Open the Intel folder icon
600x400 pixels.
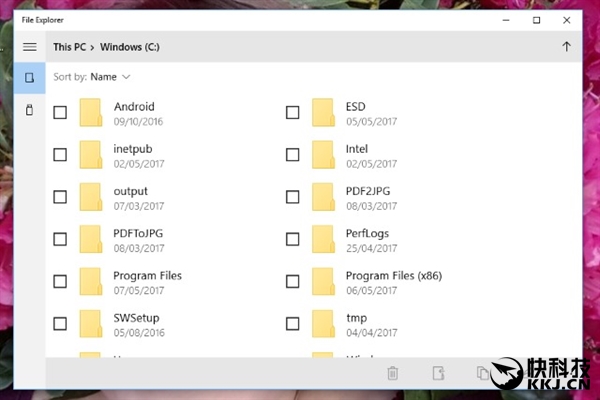[323, 155]
